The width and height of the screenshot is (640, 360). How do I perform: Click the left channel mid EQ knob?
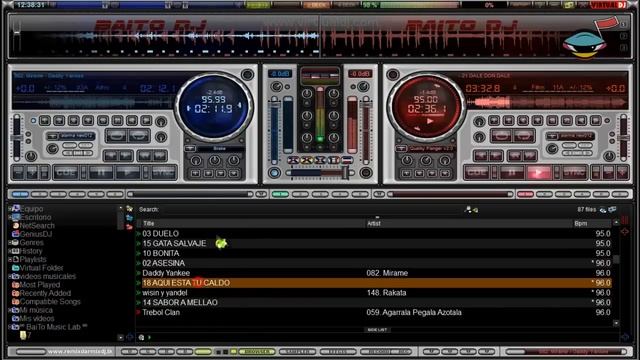pyautogui.click(x=307, y=116)
